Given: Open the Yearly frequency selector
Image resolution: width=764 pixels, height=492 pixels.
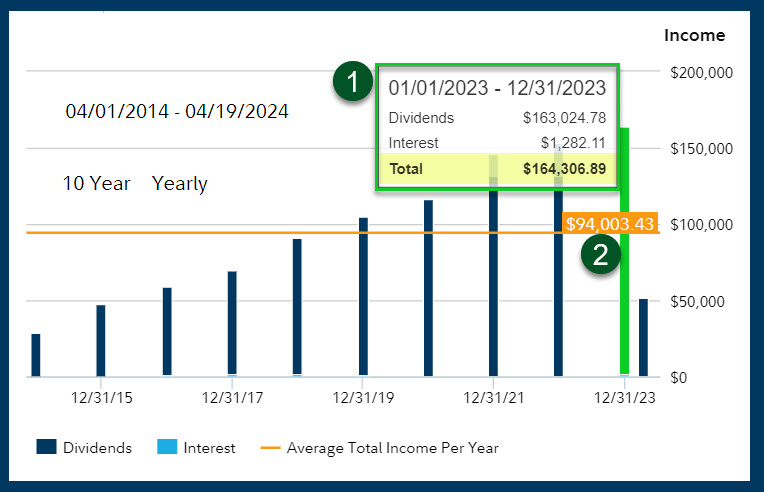Looking at the screenshot, I should click(180, 183).
